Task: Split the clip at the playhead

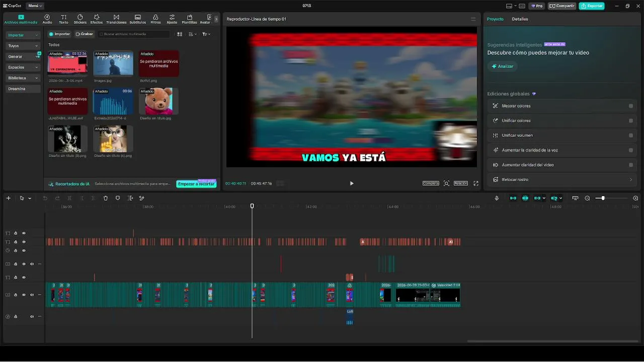Action: [69, 198]
